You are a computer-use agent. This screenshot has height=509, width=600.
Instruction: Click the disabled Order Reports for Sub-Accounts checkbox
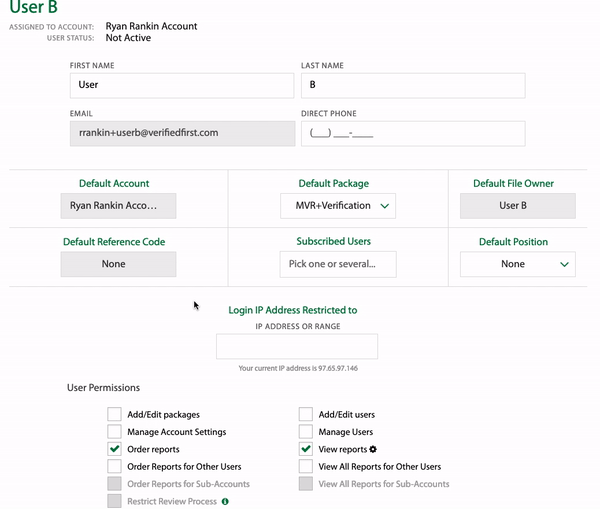pos(114,484)
